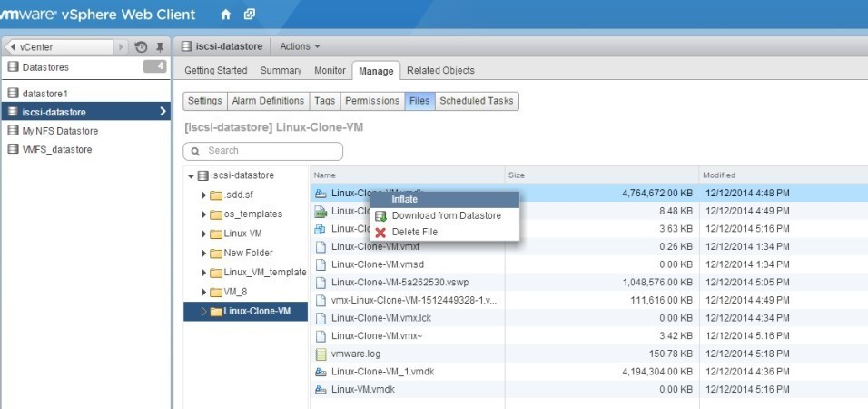Screen dimensions: 868x409
Task: Expand the os_templates folder
Action: (204, 214)
